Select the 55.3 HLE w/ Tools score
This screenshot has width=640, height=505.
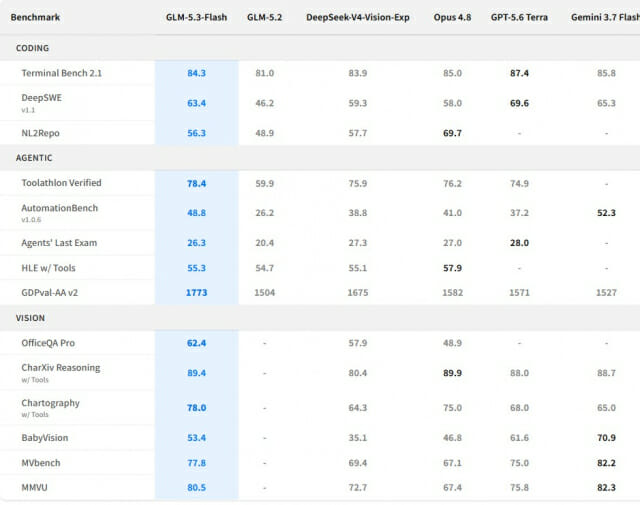tap(196, 268)
